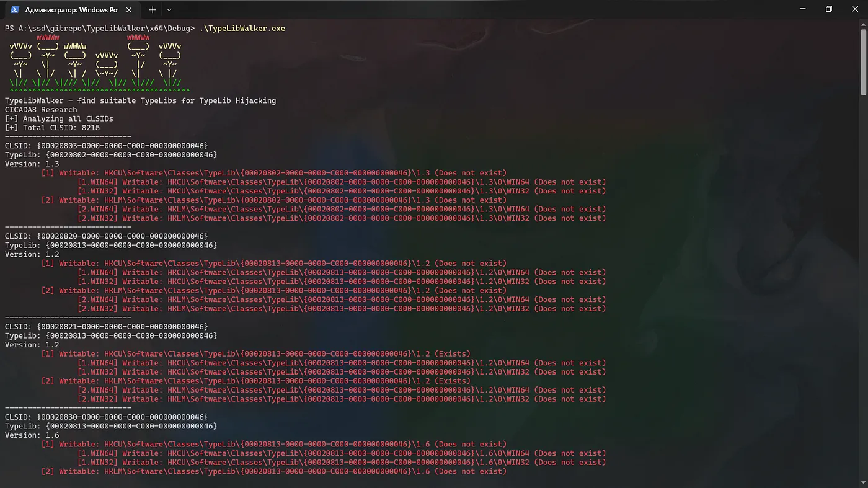Click the HKCU 1.2 (Exists) entry
This screenshot has height=488, width=868.
click(x=255, y=354)
